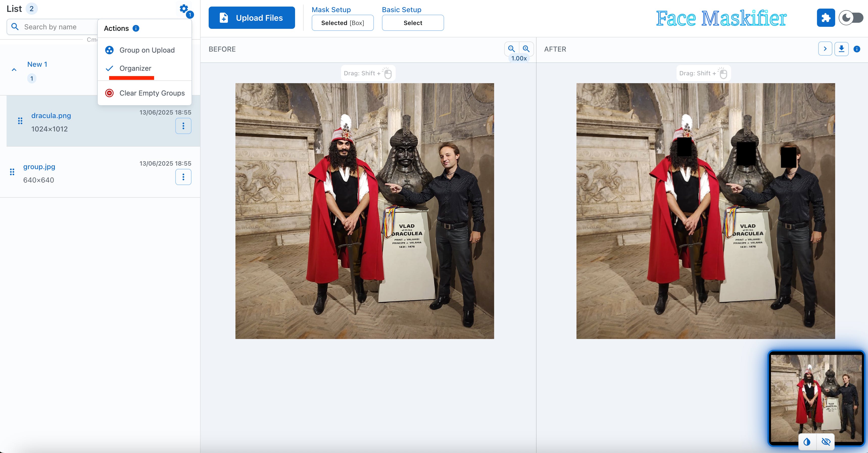Click the download icon in the AFTER panel

point(841,49)
